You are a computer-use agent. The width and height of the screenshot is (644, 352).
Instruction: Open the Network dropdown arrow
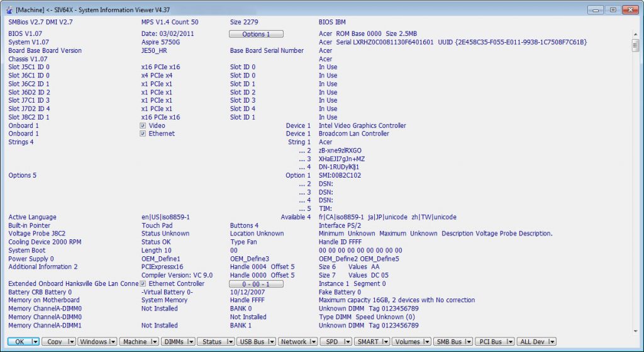click(313, 342)
